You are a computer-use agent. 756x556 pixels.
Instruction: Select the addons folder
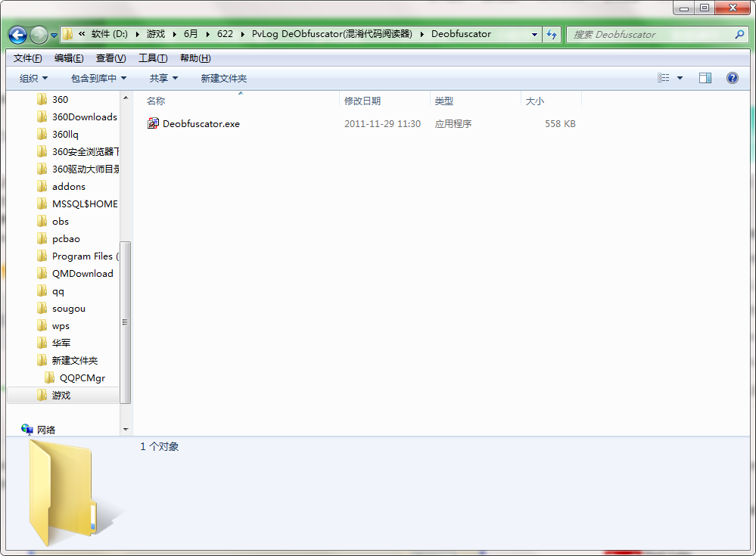68,186
